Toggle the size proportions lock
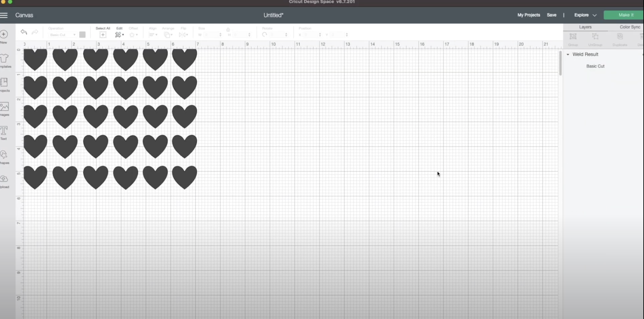The image size is (644, 319). point(228,29)
